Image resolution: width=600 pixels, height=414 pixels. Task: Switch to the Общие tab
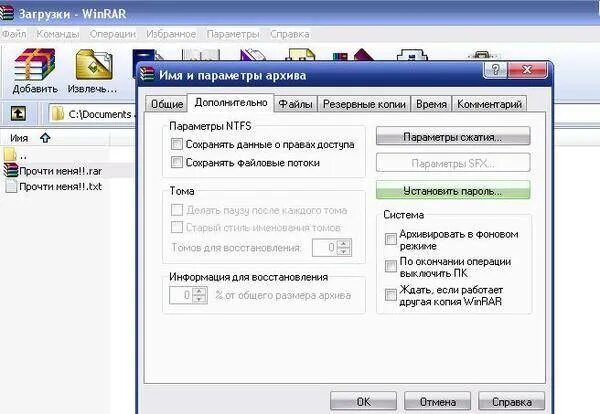167,104
